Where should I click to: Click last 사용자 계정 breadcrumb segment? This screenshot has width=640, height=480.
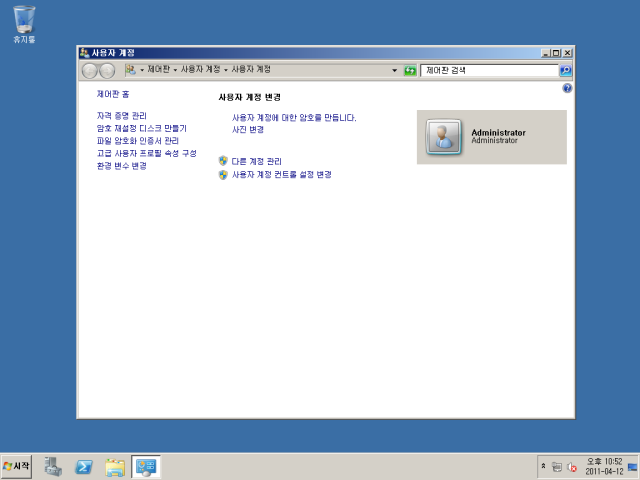point(251,69)
